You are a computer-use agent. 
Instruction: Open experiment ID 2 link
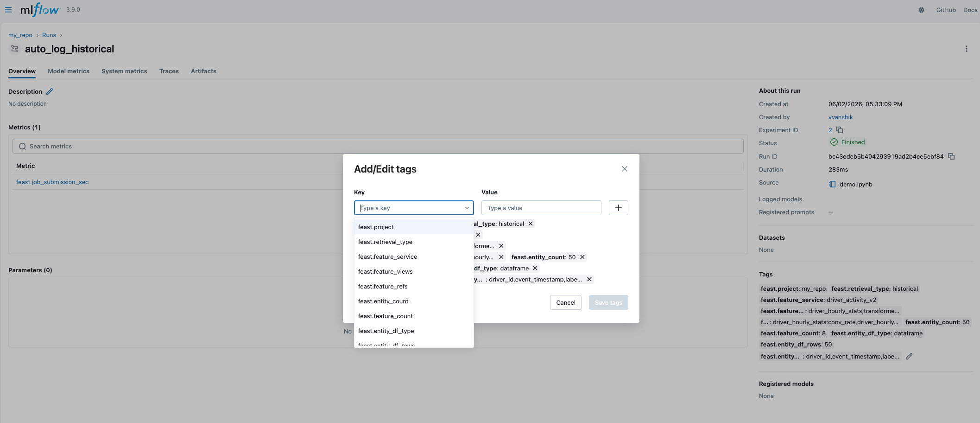830,130
